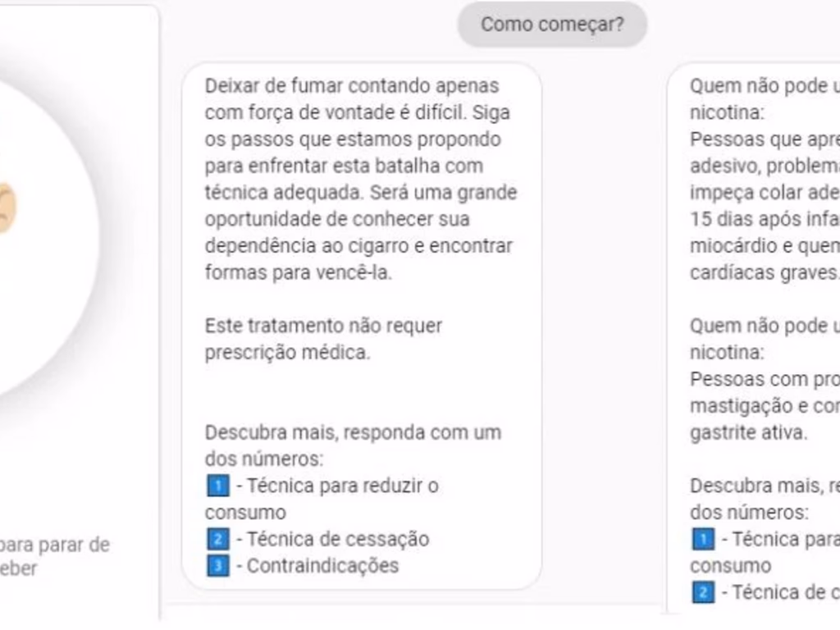Click the 'para parar de beber' card caption
Image resolution: width=840 pixels, height=630 pixels.
(53, 554)
